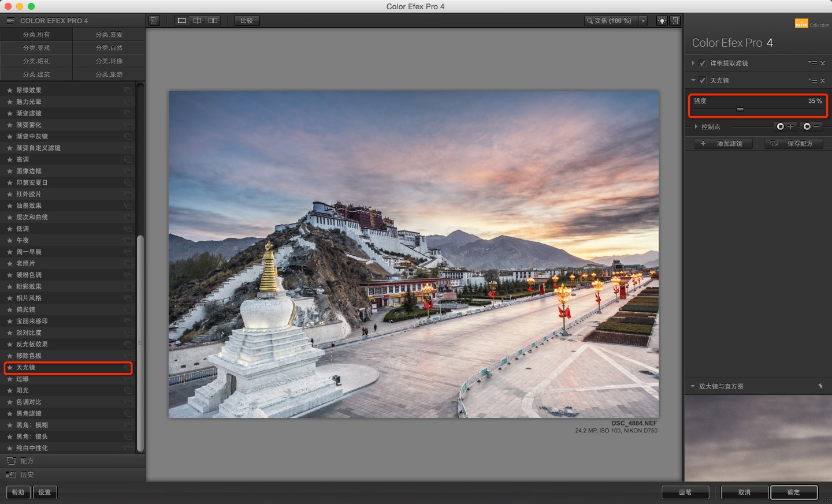Open presets icon for 黑角滤镜

[x=128, y=414]
